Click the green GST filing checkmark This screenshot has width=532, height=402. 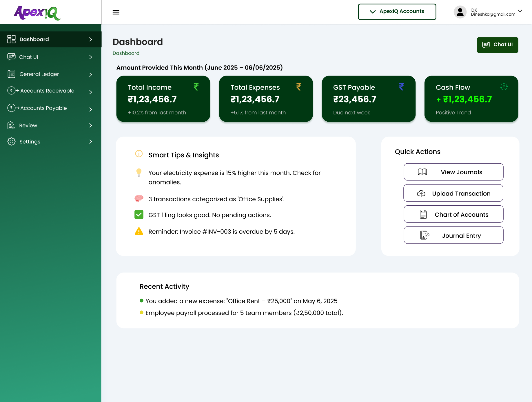[x=139, y=215]
